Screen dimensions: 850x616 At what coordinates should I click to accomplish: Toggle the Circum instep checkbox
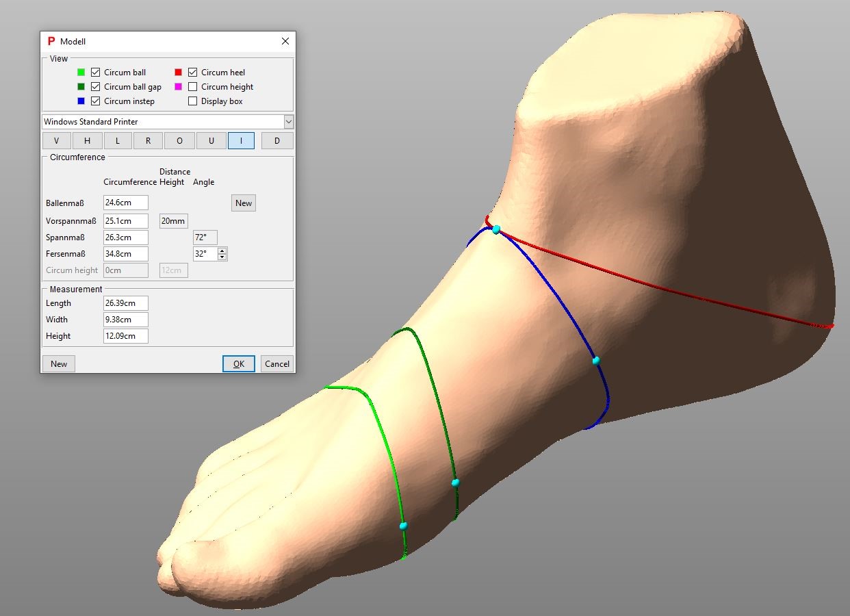(96, 101)
